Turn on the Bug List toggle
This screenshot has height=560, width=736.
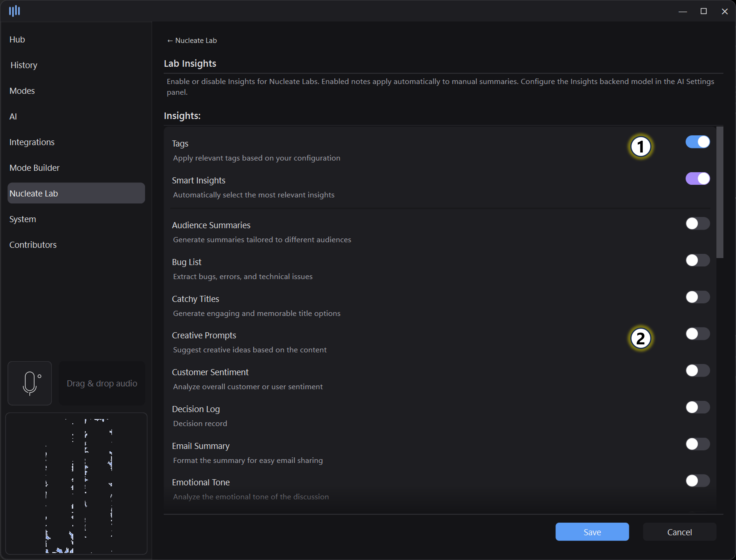697,260
